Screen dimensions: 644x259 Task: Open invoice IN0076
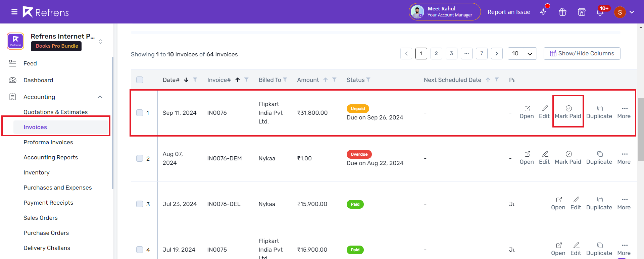tap(527, 112)
